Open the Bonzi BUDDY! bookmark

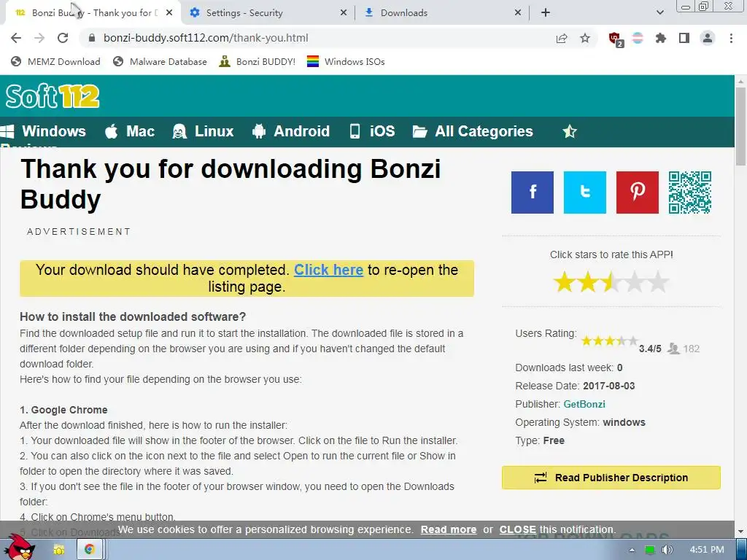257,61
